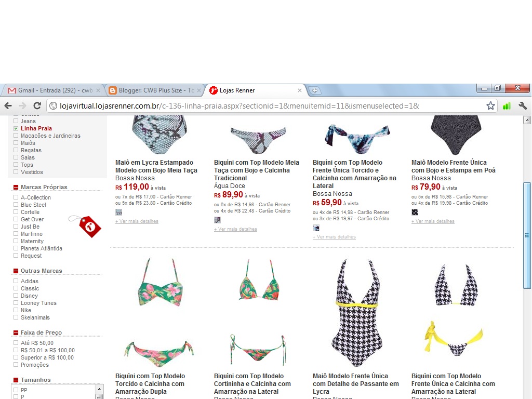Click the red price tag info icon
The height and width of the screenshot is (399, 532).
(x=89, y=227)
